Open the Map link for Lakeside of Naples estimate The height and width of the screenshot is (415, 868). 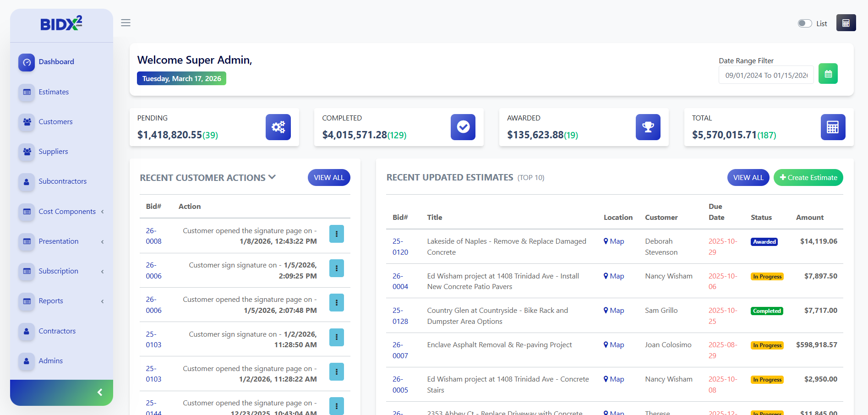[614, 241]
